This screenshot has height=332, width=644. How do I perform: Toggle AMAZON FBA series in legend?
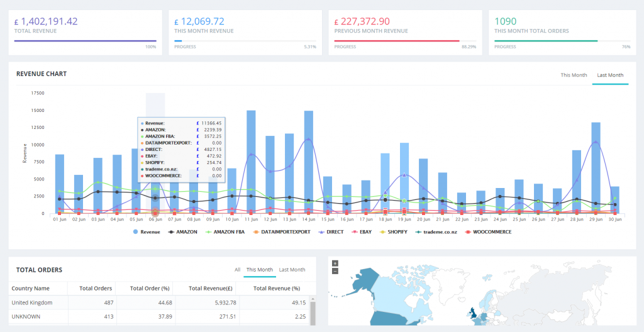pos(225,232)
